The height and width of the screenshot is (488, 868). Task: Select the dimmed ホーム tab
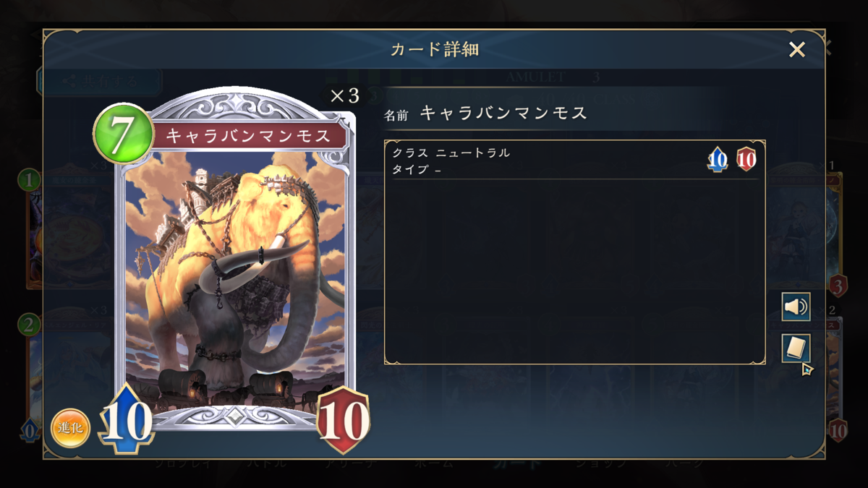pos(434,463)
